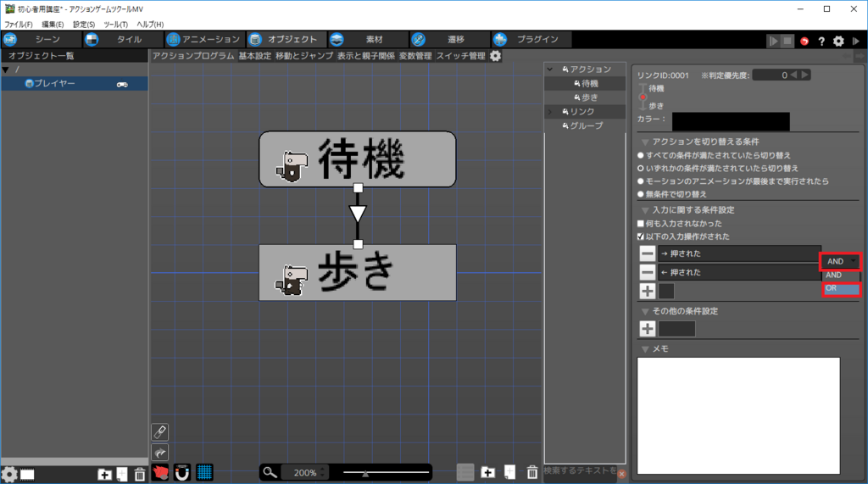Click the play arrow at the far top-right
The image size is (868, 484).
click(856, 41)
